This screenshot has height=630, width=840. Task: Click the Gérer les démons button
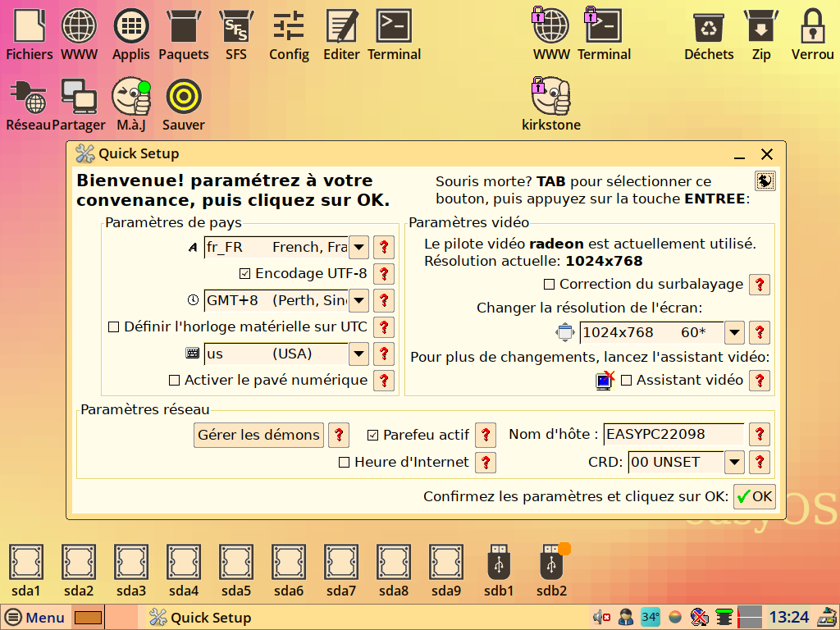(258, 435)
